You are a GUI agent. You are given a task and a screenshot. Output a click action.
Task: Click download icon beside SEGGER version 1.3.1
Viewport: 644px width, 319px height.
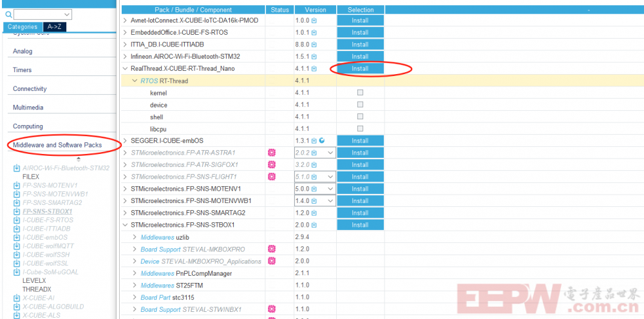point(314,140)
